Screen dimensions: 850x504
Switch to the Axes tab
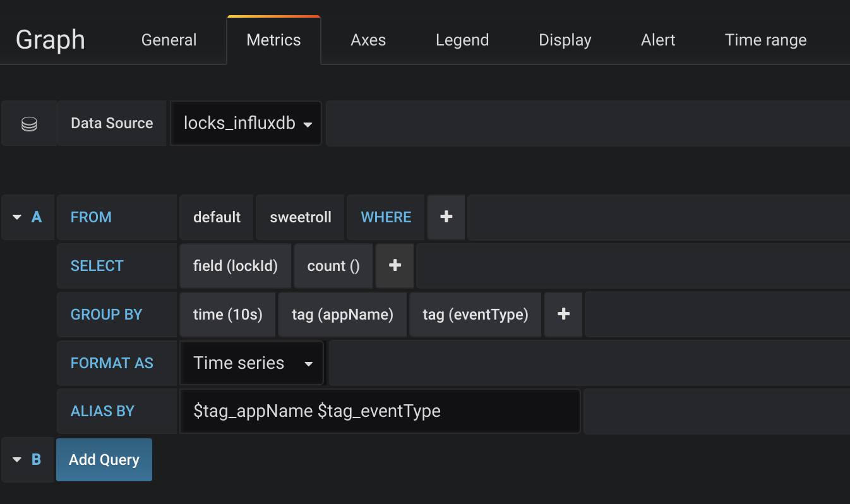pos(368,40)
